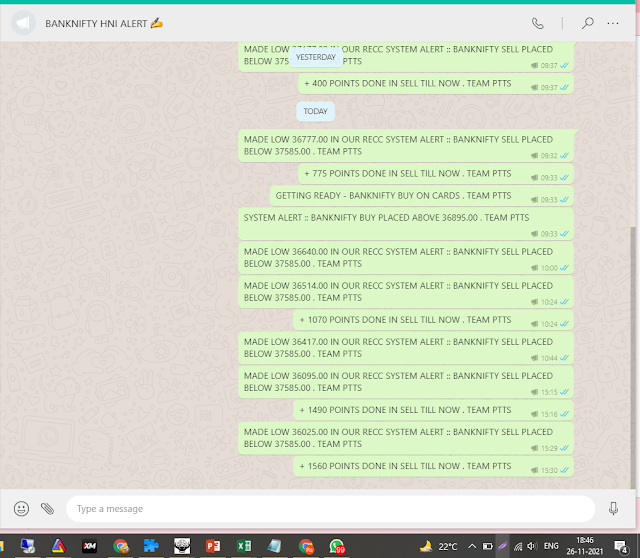Click the YESTERDAY date label
Image resolution: width=640 pixels, height=558 pixels.
[316, 57]
